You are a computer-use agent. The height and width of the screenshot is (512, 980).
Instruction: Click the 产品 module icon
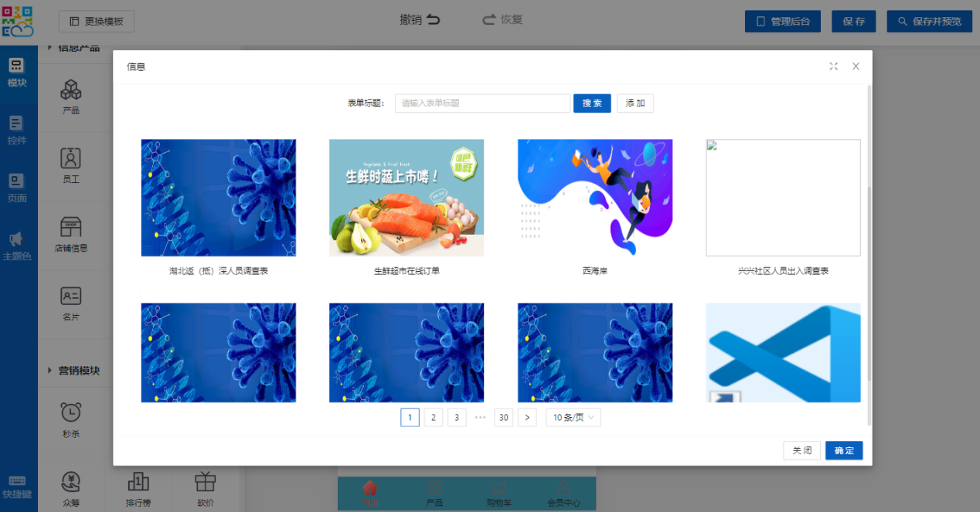[71, 90]
